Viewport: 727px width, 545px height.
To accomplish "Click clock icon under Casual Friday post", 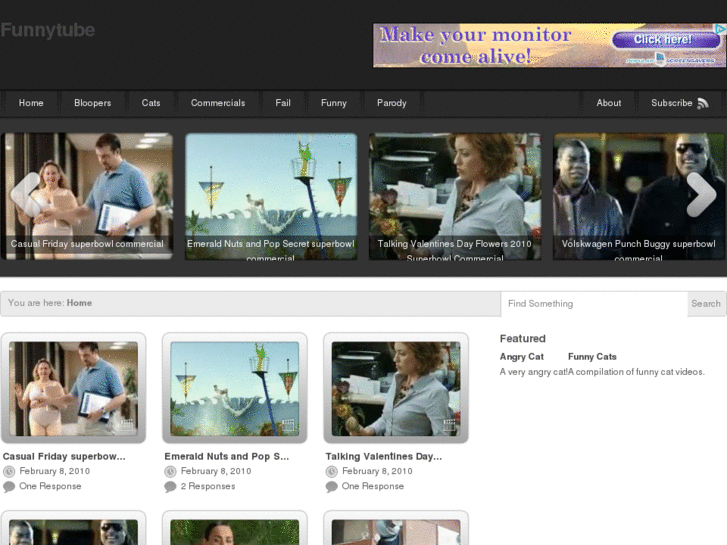I will tap(9, 471).
